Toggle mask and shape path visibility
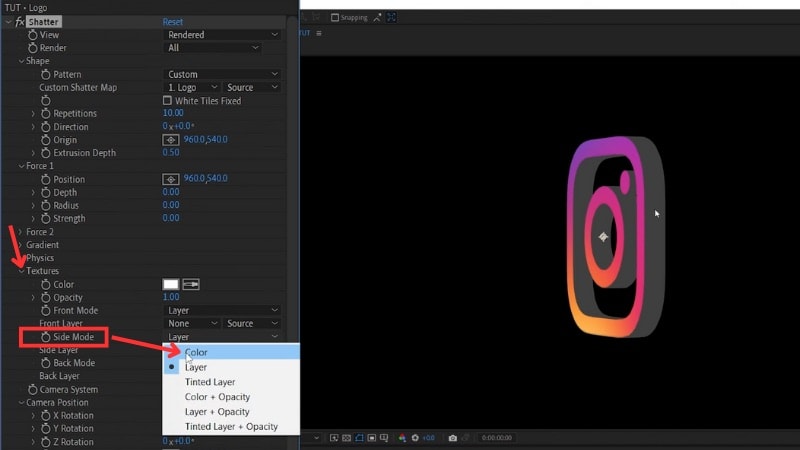 [x=359, y=438]
